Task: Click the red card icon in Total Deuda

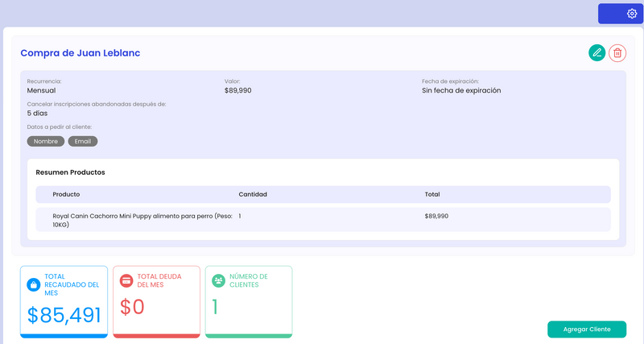Action: tap(126, 280)
